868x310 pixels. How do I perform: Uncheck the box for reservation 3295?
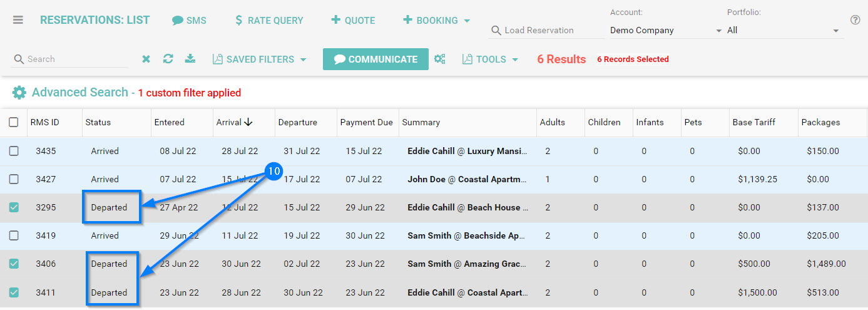pyautogui.click(x=14, y=207)
